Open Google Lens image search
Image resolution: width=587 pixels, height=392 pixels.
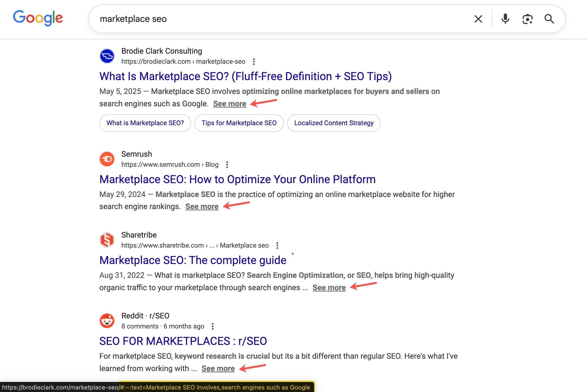[527, 19]
